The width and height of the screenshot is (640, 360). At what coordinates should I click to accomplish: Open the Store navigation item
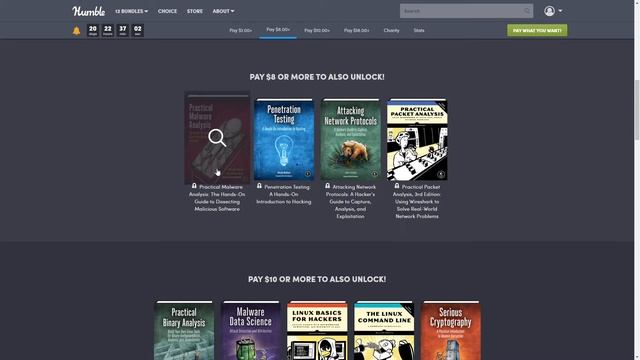point(195,11)
